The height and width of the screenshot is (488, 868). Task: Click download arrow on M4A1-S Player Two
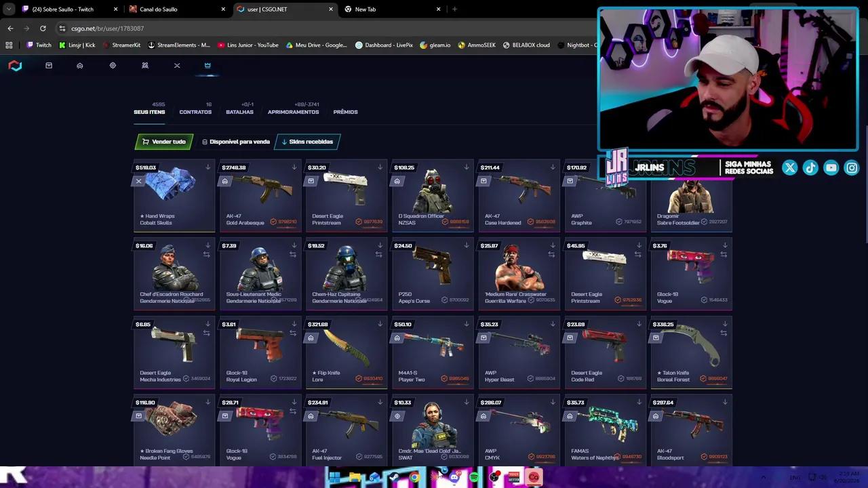click(467, 324)
